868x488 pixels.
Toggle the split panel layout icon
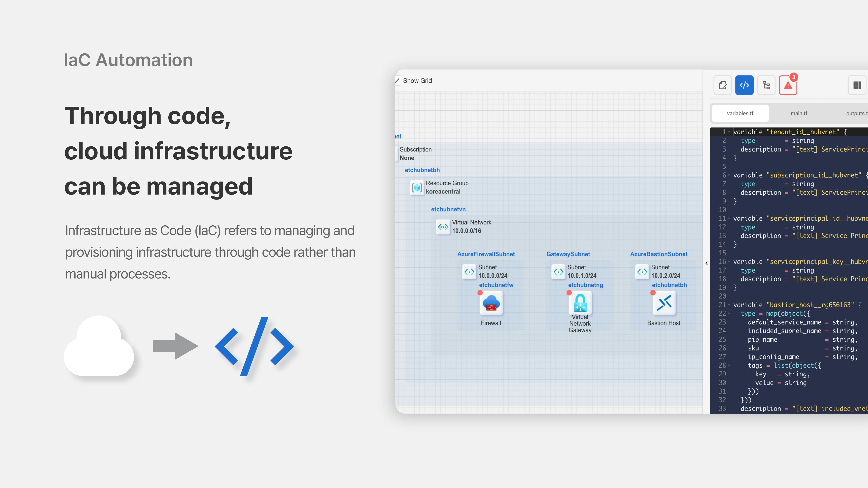point(857,85)
